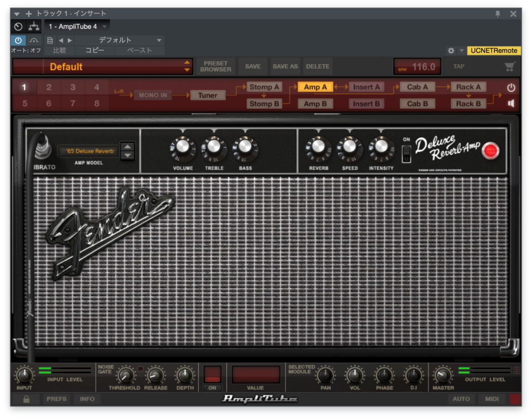Open the 1 - AmpliTube 4 plugin dropdown
532x419 pixels.
pyautogui.click(x=77, y=27)
